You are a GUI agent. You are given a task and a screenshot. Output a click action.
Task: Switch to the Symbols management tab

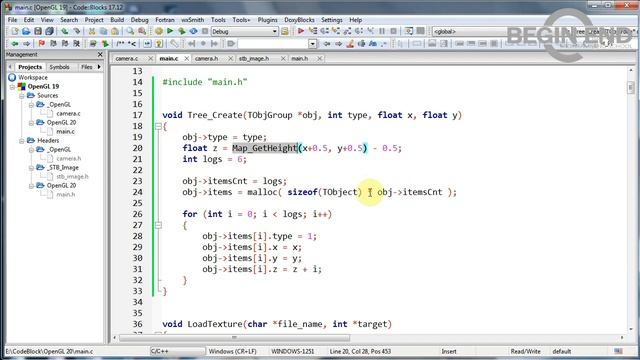(59, 67)
